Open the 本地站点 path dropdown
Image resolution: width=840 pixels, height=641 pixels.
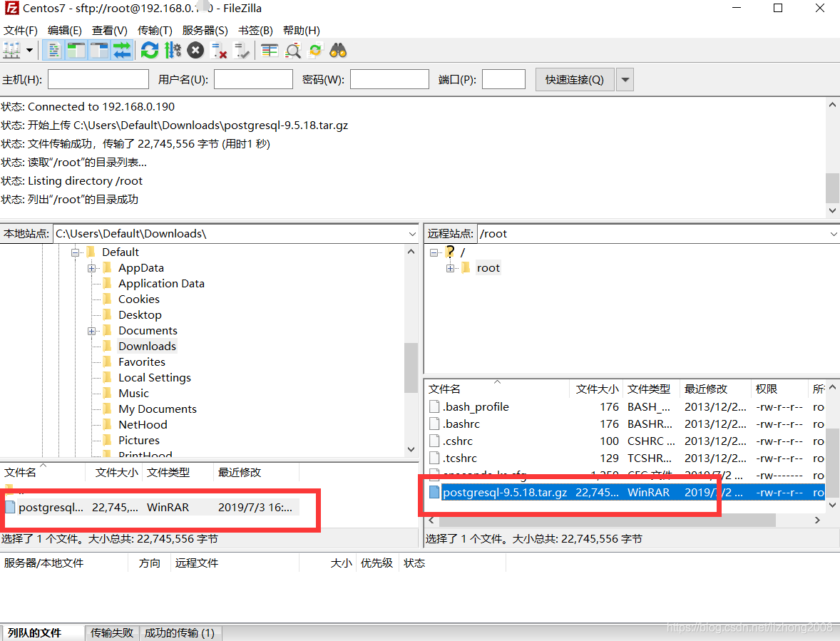click(x=412, y=234)
